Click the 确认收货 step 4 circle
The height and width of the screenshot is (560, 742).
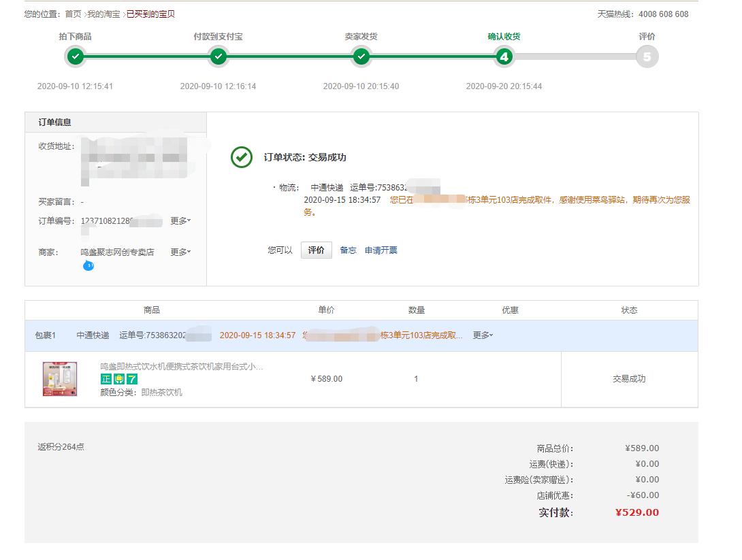[504, 56]
